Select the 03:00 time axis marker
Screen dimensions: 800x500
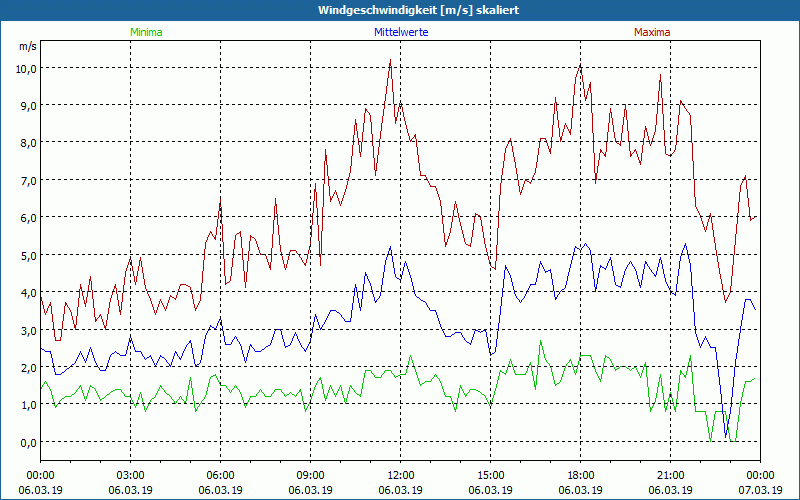[x=131, y=475]
